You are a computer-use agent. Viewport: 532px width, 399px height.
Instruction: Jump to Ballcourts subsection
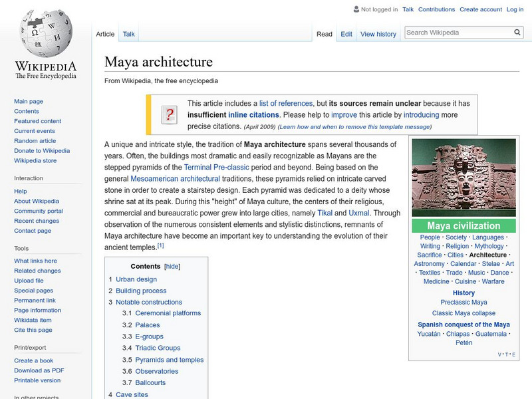click(x=150, y=382)
